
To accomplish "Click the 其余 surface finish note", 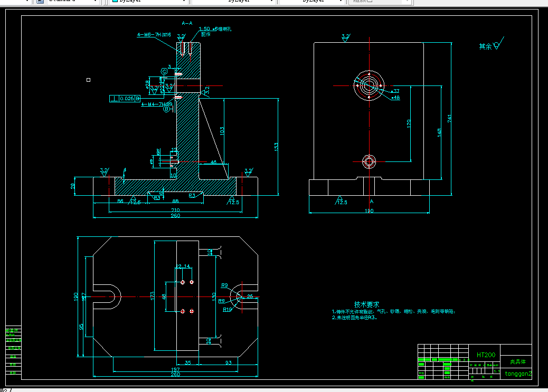I will coord(492,44).
